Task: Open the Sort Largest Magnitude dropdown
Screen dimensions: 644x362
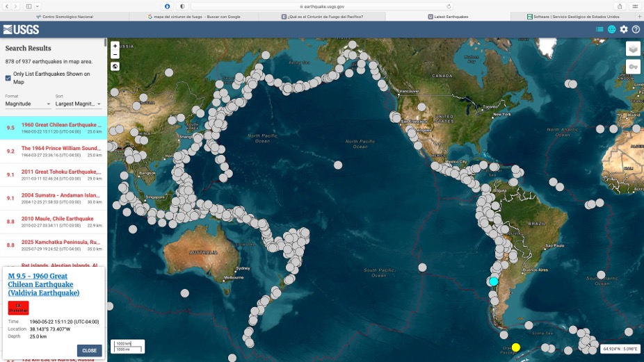Action: pos(79,104)
